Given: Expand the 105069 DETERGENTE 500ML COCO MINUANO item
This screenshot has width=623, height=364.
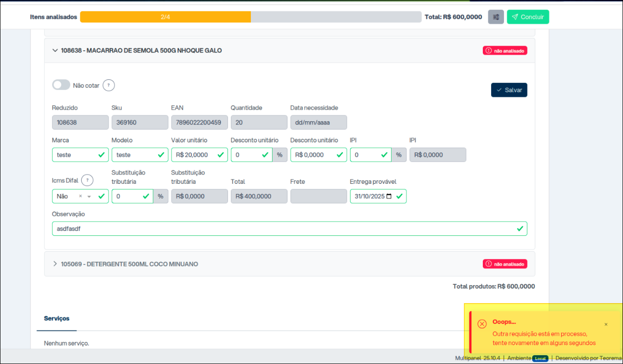Looking at the screenshot, I should coord(55,264).
